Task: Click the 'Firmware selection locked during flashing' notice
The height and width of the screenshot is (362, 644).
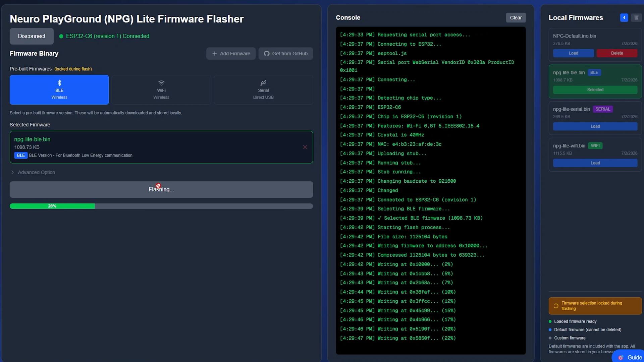Action: pyautogui.click(x=595, y=306)
